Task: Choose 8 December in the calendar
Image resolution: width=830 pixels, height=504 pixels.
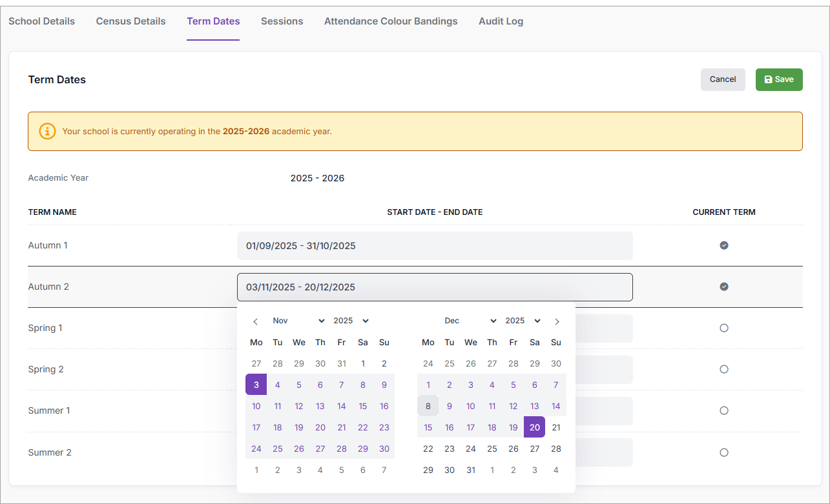Action: [428, 406]
